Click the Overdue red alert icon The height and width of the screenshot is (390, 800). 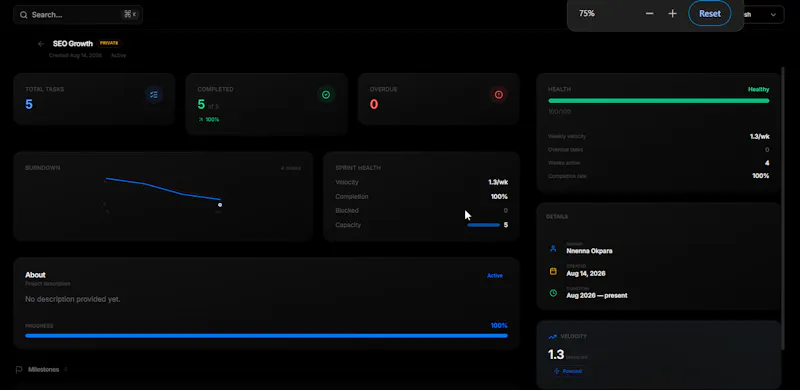coord(498,94)
